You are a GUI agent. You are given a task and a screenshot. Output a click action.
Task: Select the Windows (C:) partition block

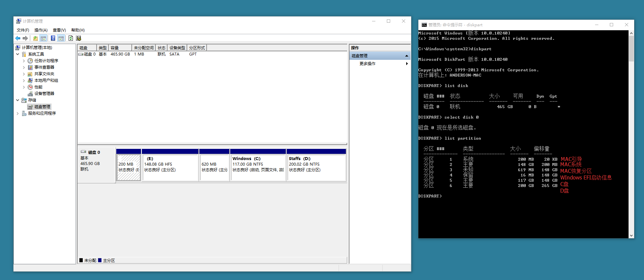pos(258,168)
